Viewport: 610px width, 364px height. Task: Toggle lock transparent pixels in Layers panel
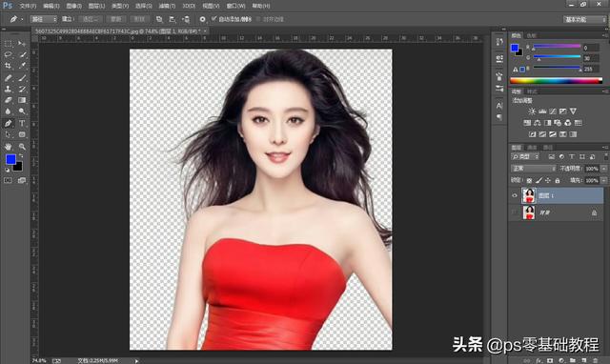(529, 180)
